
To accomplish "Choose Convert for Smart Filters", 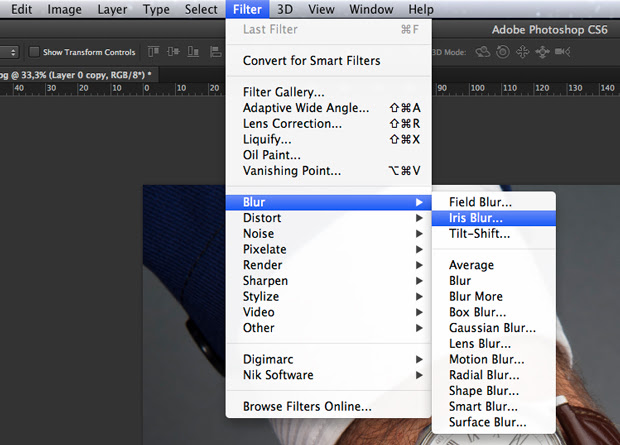I will pos(329,61).
